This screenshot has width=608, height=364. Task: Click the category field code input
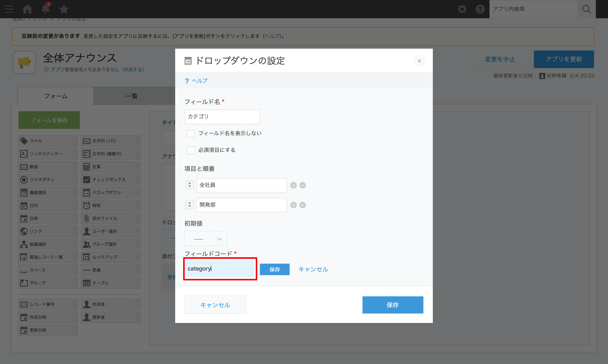pyautogui.click(x=220, y=269)
